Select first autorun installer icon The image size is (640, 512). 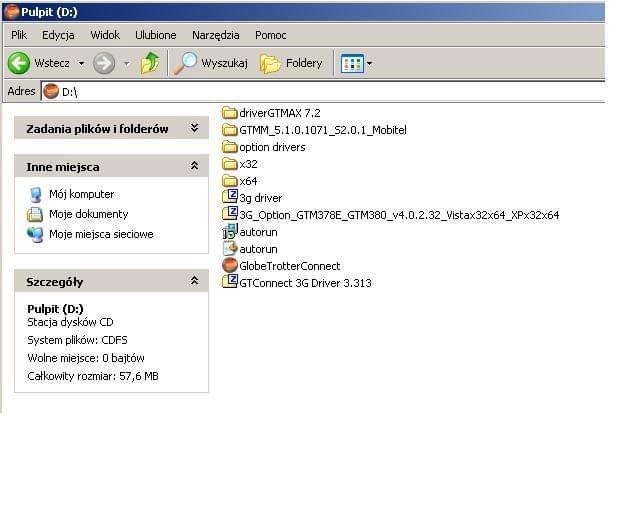(x=230, y=232)
